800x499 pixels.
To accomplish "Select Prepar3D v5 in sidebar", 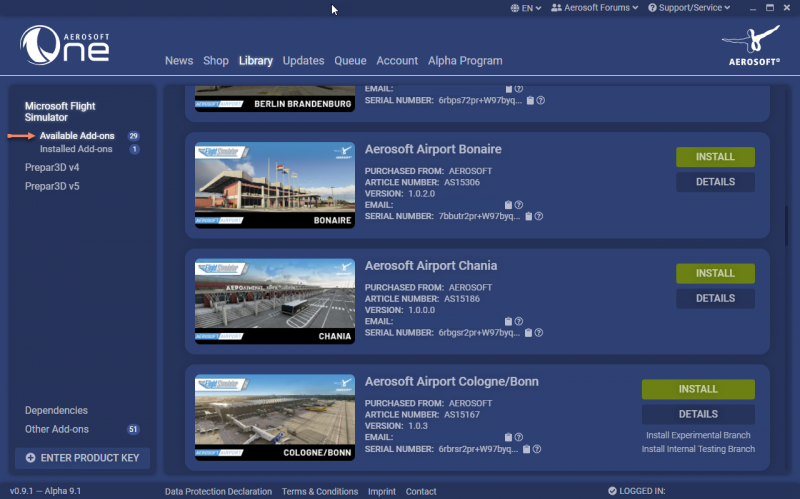I will coord(52,186).
